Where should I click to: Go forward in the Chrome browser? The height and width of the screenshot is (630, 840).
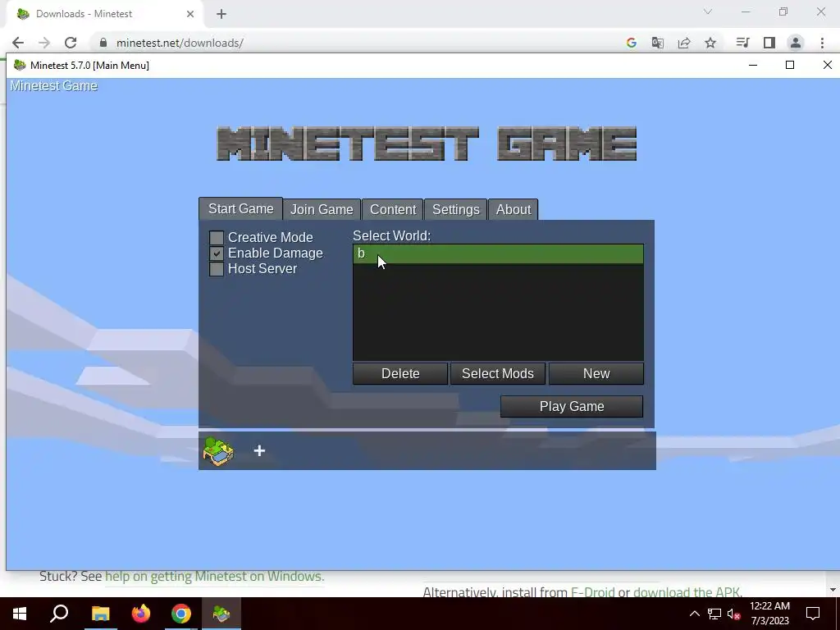tap(44, 43)
